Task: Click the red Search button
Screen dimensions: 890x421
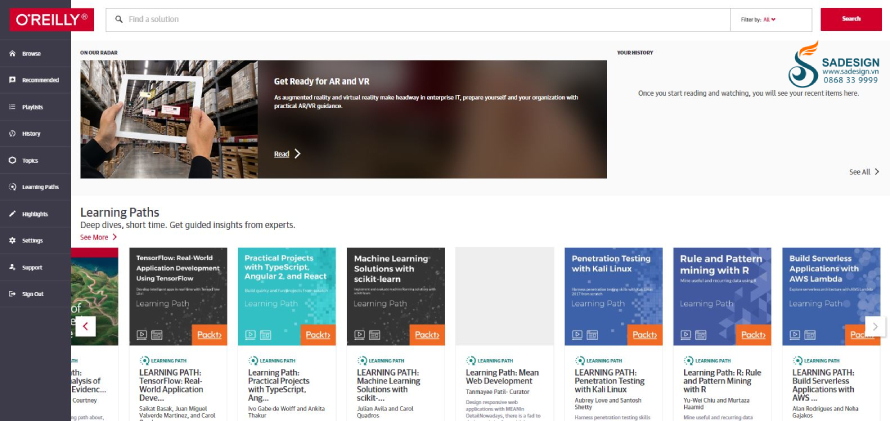Action: tap(851, 19)
